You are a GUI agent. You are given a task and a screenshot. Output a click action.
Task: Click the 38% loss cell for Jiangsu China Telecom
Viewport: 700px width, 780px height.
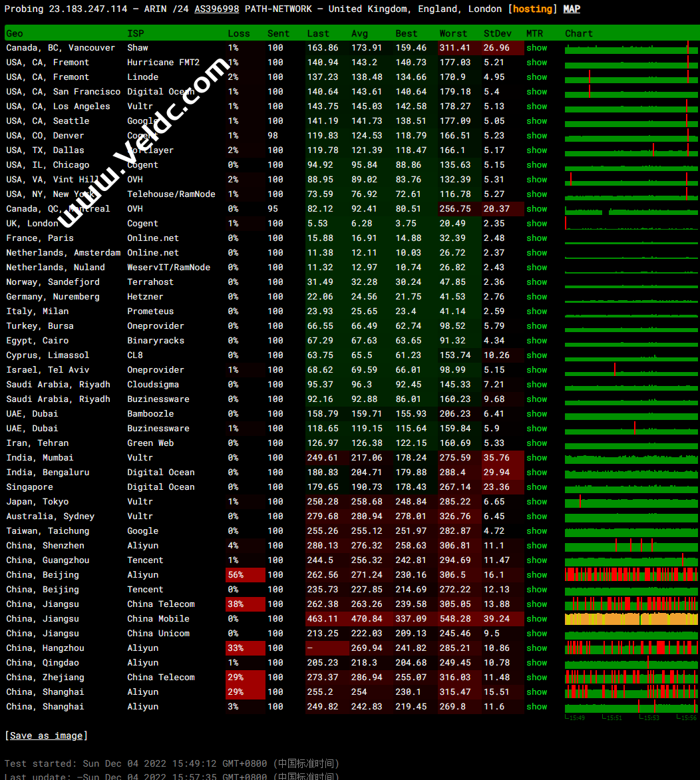pos(246,604)
